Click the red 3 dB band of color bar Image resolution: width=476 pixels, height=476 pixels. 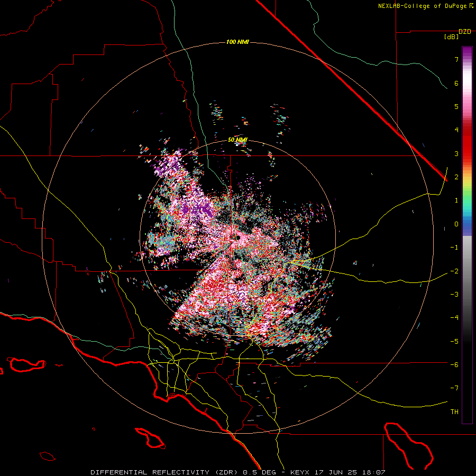[467, 149]
